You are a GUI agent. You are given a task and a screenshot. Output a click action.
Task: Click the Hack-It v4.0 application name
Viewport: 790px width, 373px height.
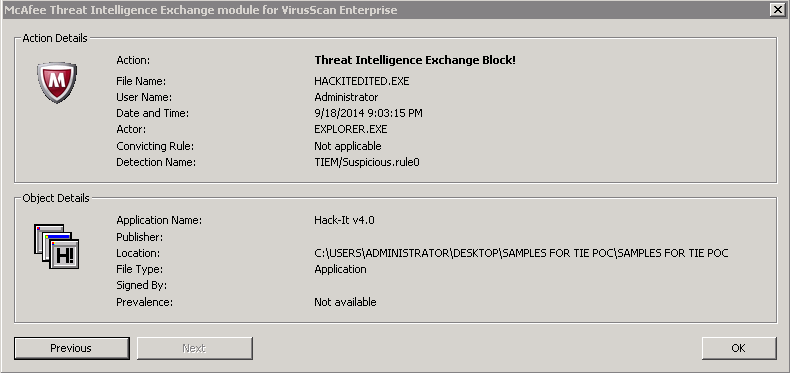[344, 220]
